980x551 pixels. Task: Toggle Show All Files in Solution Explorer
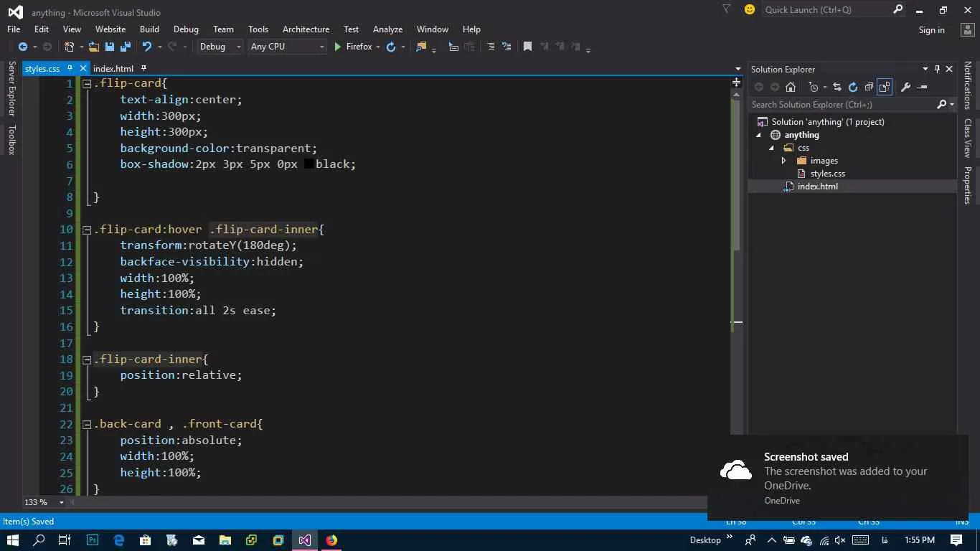coord(885,87)
